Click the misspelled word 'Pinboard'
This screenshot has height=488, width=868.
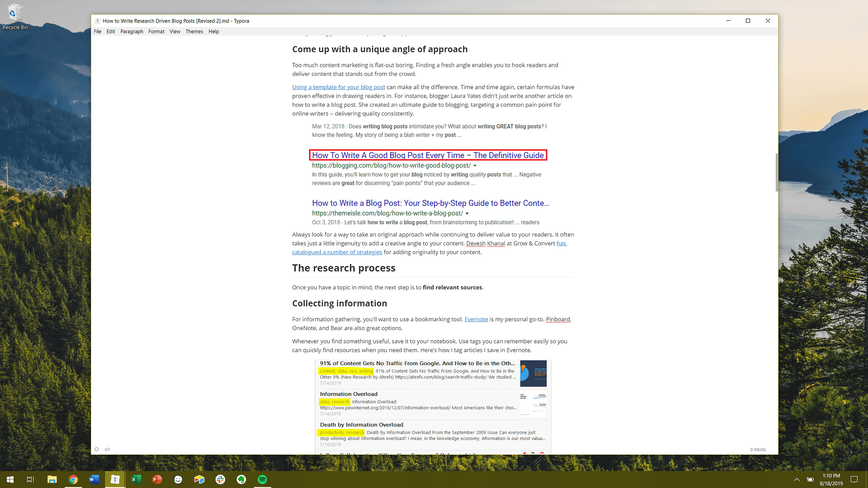point(558,319)
